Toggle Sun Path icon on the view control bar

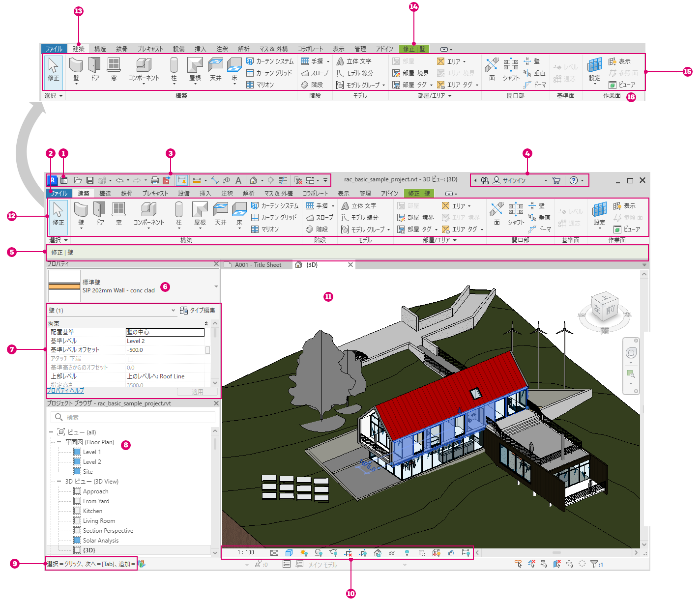click(x=304, y=553)
